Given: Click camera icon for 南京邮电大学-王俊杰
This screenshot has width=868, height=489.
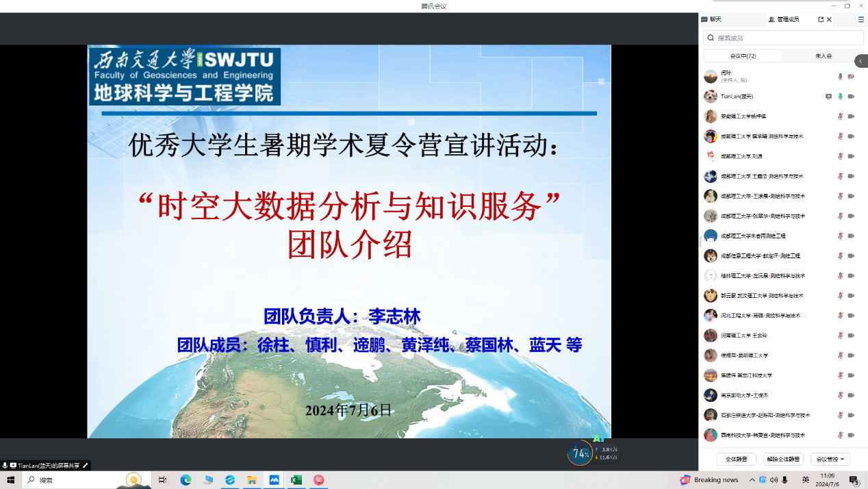Looking at the screenshot, I should [x=851, y=395].
